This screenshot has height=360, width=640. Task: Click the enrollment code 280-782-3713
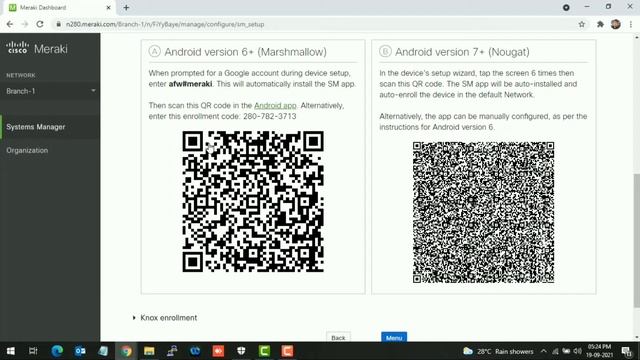point(269,116)
